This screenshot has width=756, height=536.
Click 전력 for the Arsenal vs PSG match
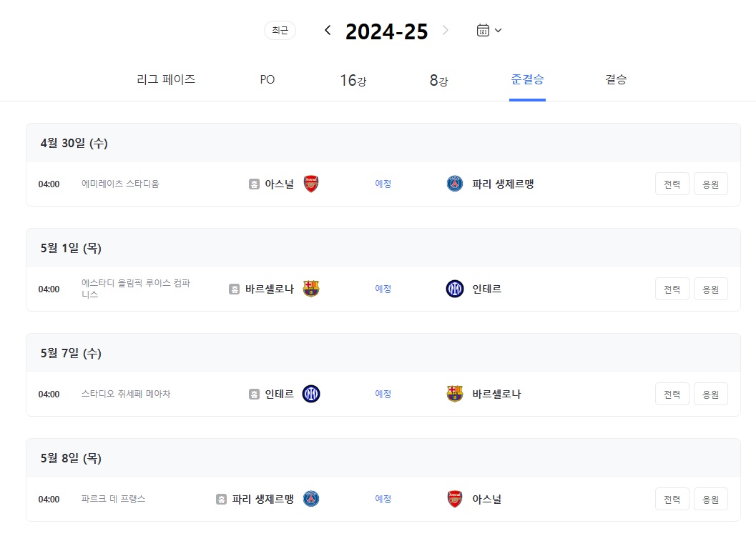(672, 184)
